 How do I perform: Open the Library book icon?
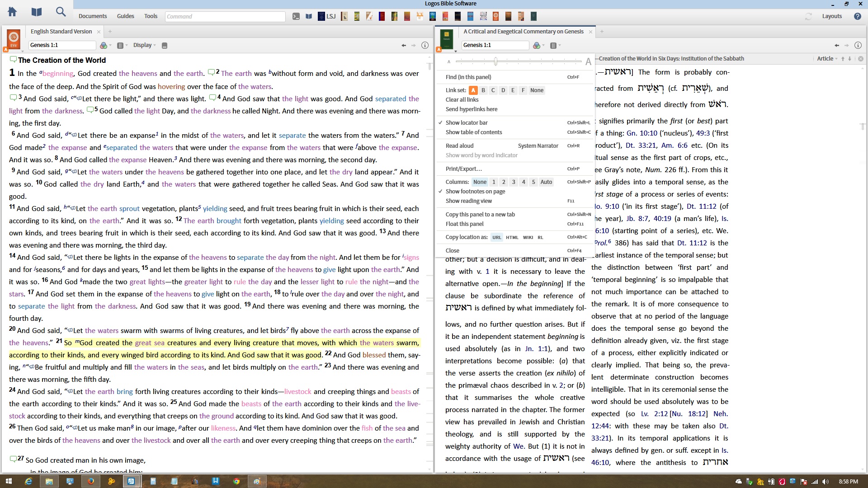[x=37, y=12]
